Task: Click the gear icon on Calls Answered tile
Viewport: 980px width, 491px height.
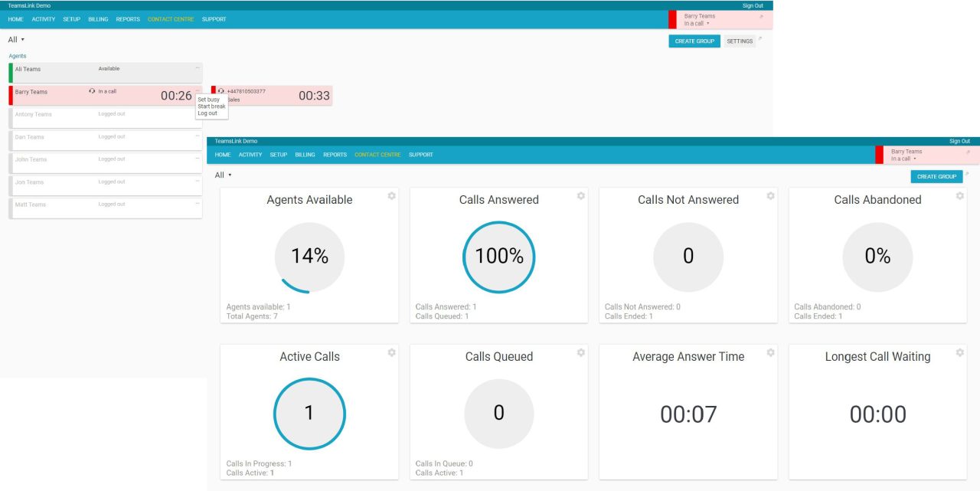Action: click(580, 196)
